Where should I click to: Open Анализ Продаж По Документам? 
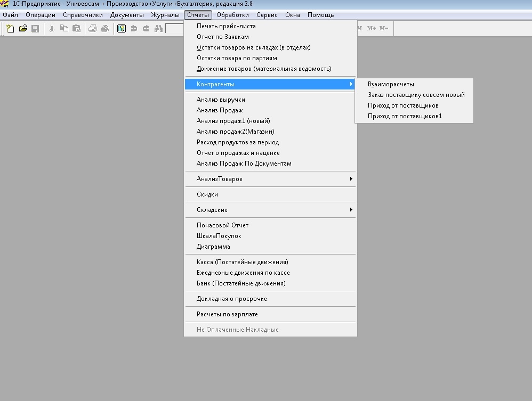(270, 163)
